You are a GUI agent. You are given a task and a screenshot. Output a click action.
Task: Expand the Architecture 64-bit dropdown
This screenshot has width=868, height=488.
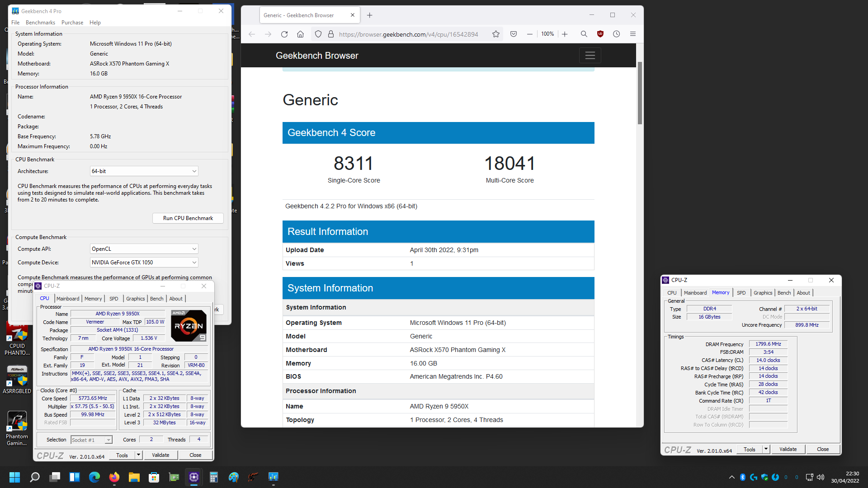pyautogui.click(x=144, y=171)
